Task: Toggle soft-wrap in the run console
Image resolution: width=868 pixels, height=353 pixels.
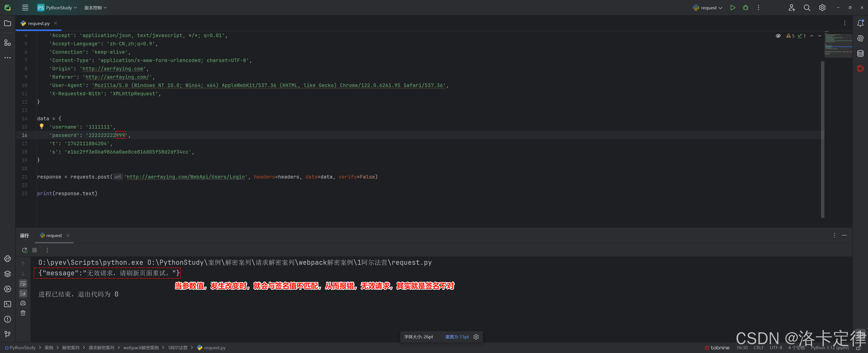Action: coord(23,283)
